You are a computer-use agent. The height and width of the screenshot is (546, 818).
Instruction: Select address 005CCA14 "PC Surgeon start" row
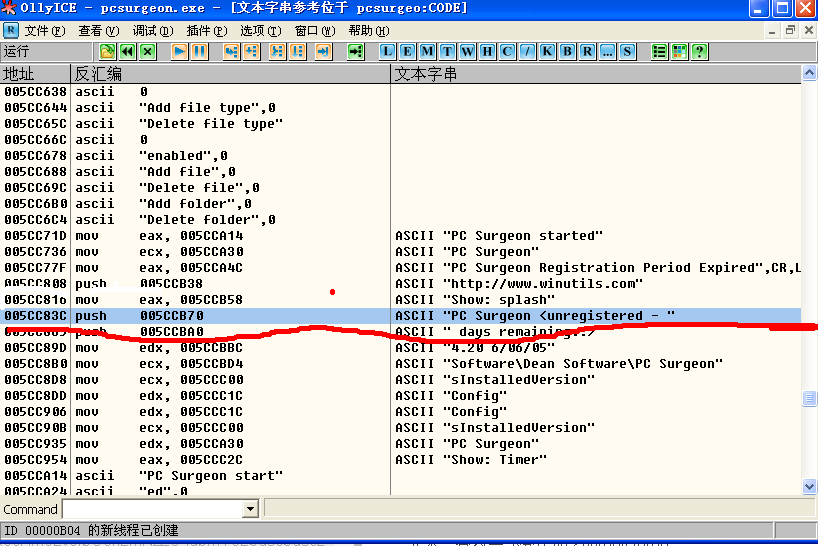[x=401, y=476]
